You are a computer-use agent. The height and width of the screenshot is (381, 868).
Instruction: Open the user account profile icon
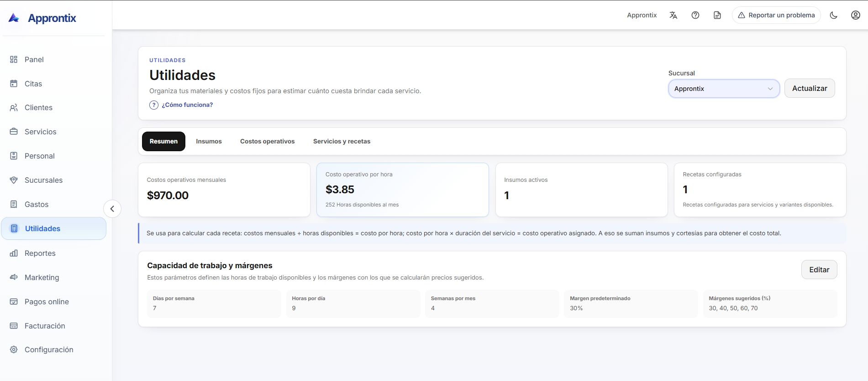(x=856, y=15)
